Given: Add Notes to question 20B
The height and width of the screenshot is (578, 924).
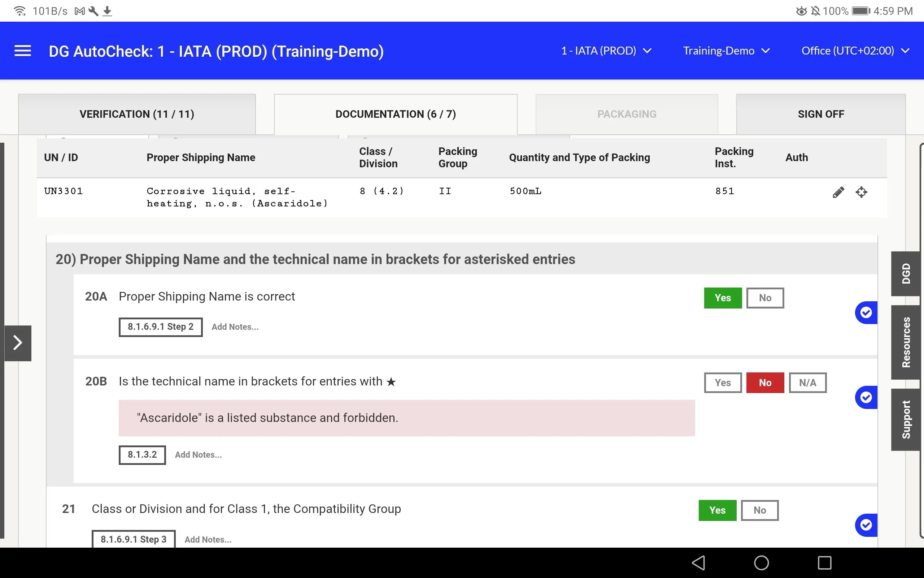Looking at the screenshot, I should 198,455.
